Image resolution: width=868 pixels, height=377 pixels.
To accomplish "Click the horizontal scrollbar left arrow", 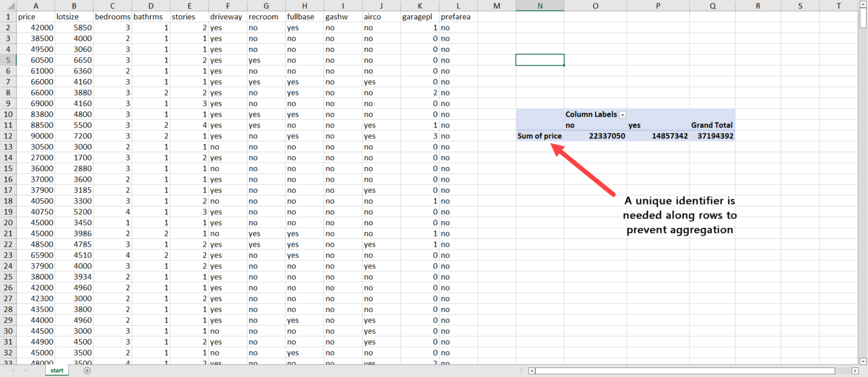I will (531, 371).
